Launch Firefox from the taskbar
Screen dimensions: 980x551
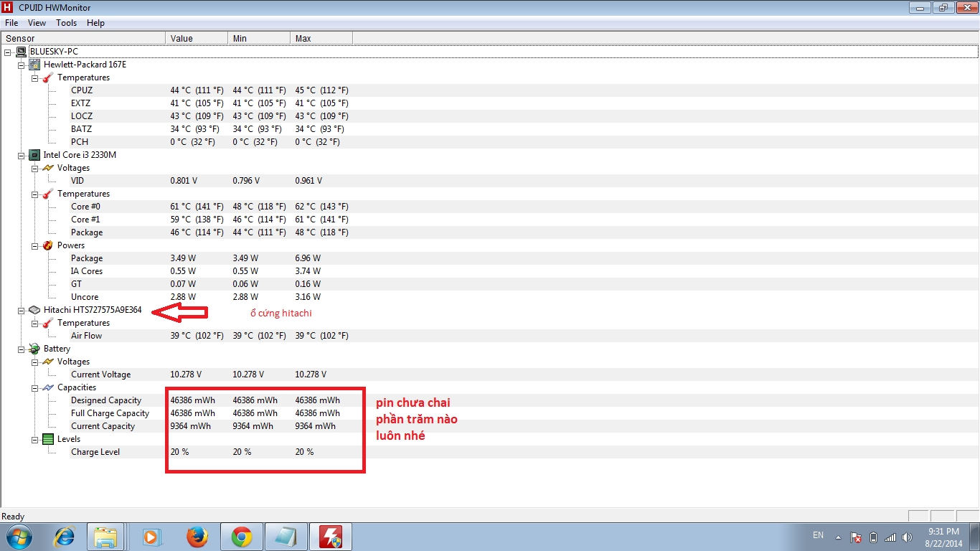tap(197, 536)
